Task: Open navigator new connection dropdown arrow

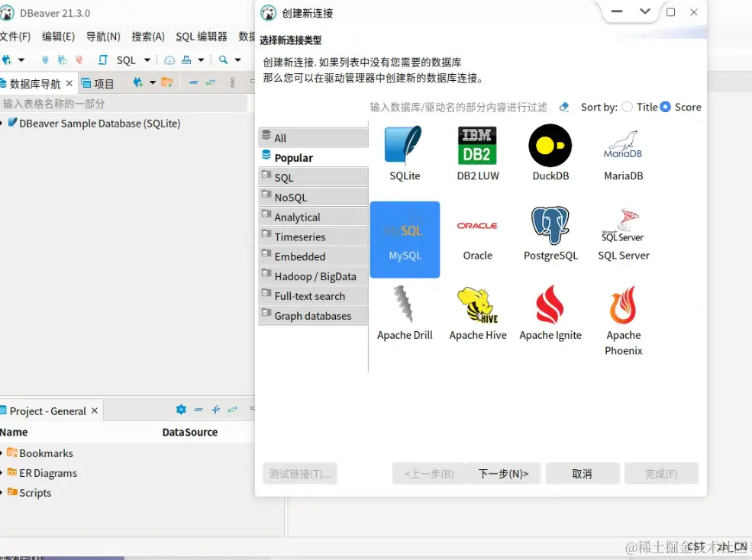Action: point(153,83)
